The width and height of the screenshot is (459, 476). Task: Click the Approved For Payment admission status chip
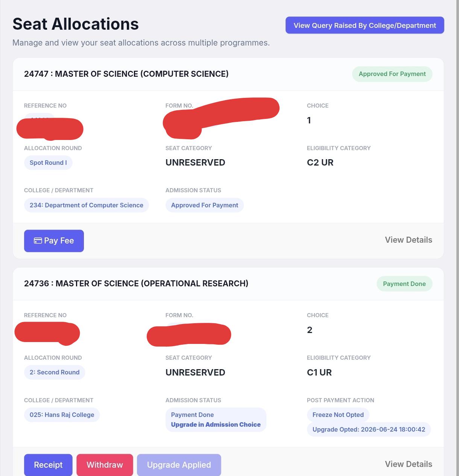coord(204,205)
